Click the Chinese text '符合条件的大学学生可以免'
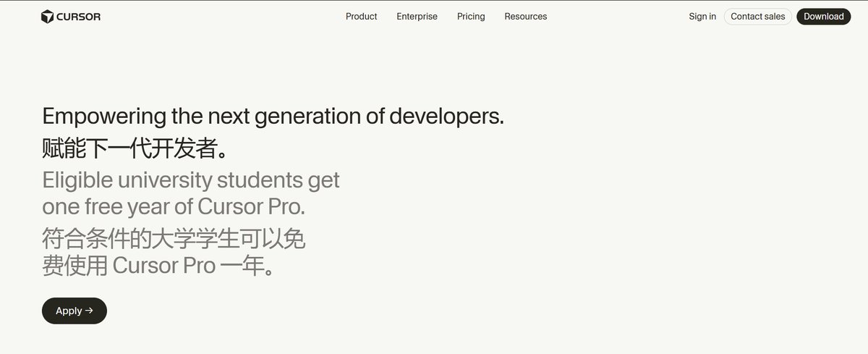 (174, 238)
